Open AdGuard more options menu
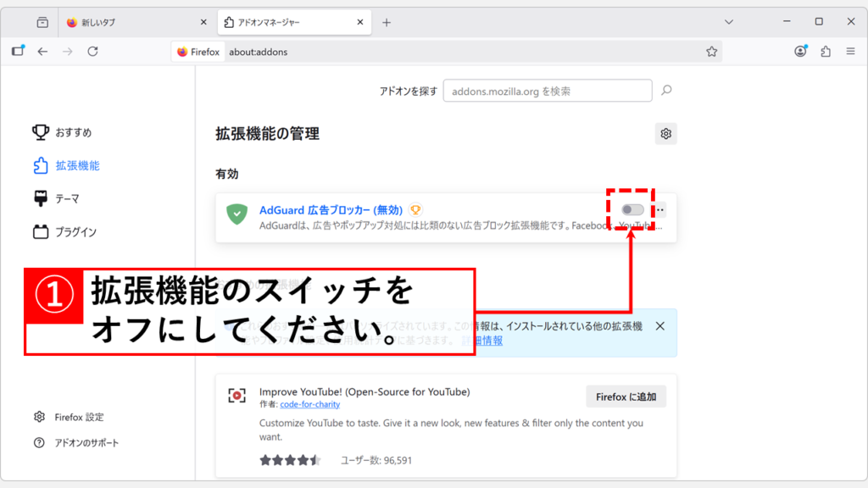 pyautogui.click(x=659, y=210)
